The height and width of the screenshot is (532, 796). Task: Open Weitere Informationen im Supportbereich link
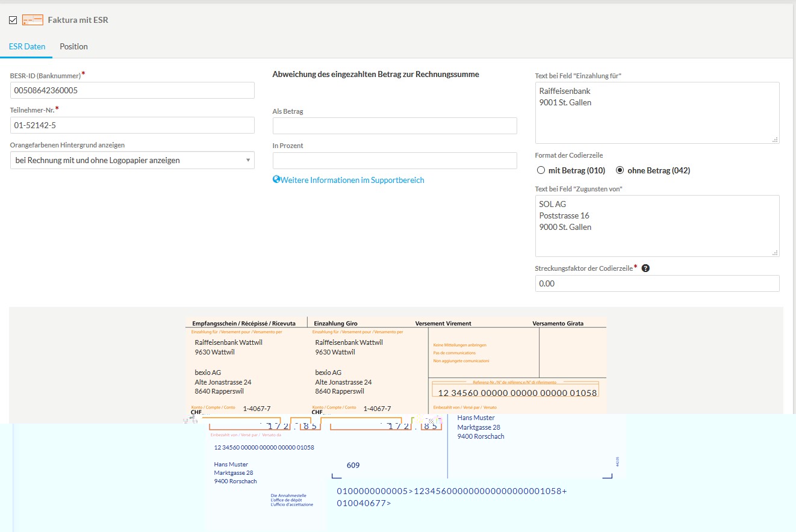[352, 180]
